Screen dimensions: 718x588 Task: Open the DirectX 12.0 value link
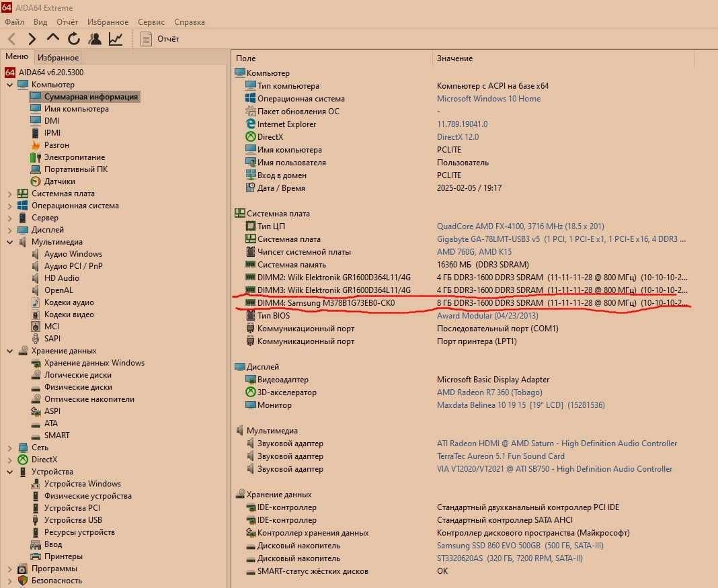[457, 137]
